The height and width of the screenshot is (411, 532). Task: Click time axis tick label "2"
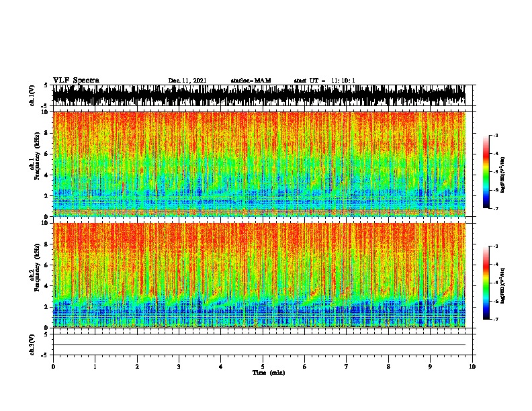137,367
